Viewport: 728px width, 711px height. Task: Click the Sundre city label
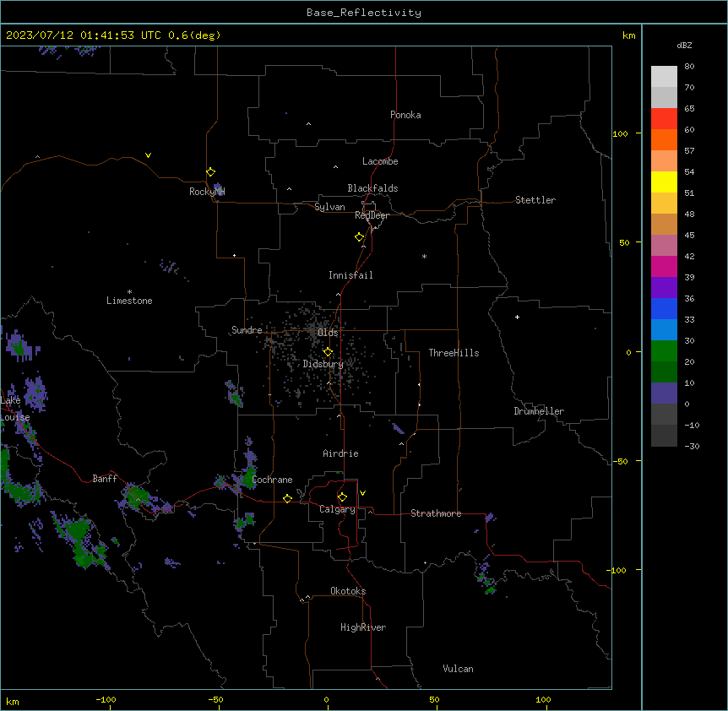(x=247, y=330)
